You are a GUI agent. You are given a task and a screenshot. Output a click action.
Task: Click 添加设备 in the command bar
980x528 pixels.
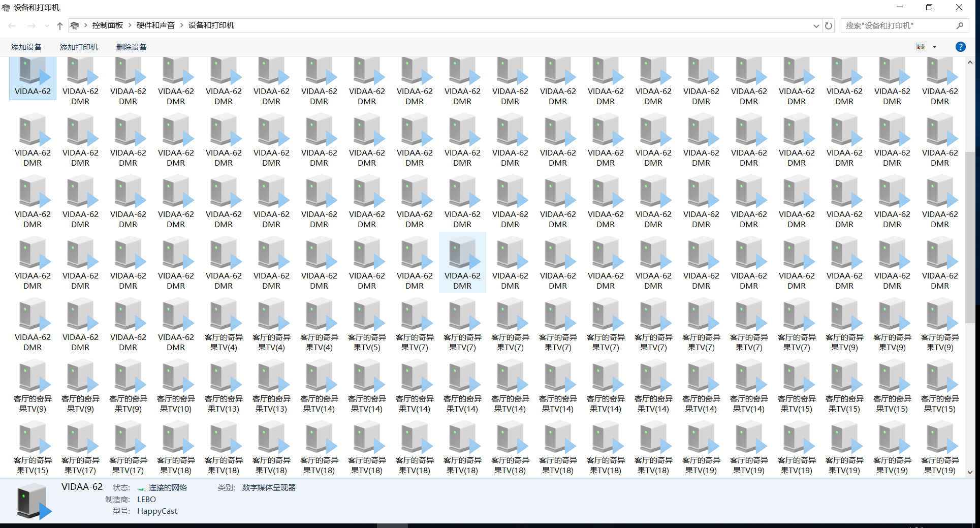click(26, 47)
